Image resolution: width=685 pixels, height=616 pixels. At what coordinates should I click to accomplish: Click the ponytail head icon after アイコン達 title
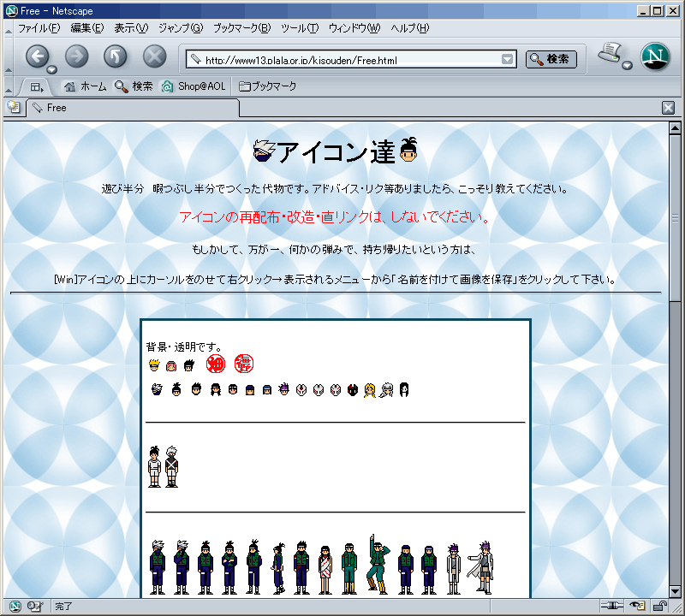(408, 150)
